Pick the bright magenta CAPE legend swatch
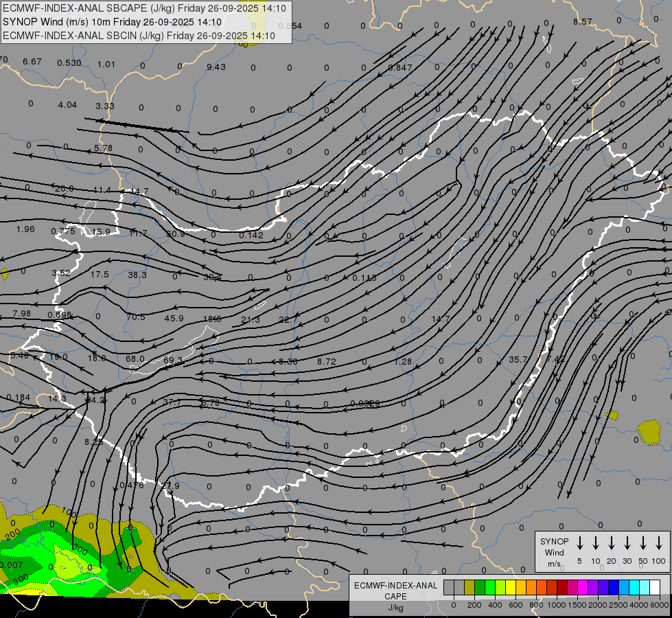The height and width of the screenshot is (618, 672). point(583,588)
